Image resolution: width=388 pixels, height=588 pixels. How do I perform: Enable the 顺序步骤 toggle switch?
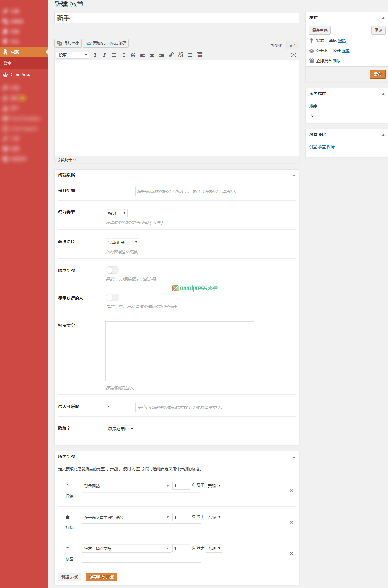tap(113, 270)
